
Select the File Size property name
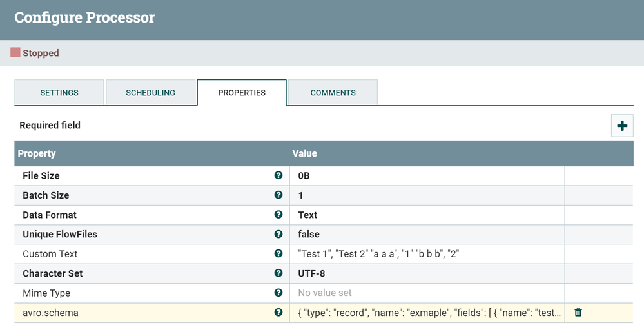[x=41, y=175]
